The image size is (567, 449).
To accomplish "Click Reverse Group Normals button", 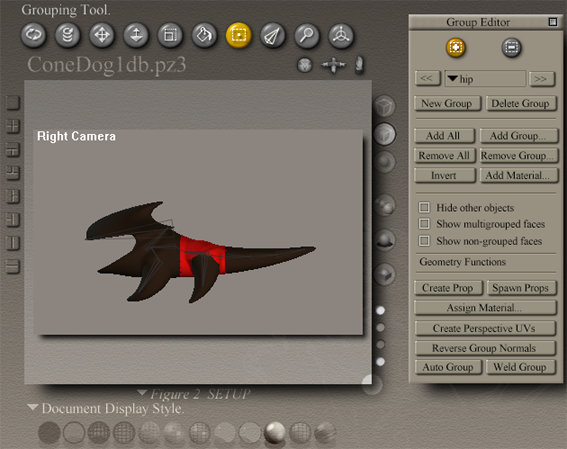I will pos(484,348).
